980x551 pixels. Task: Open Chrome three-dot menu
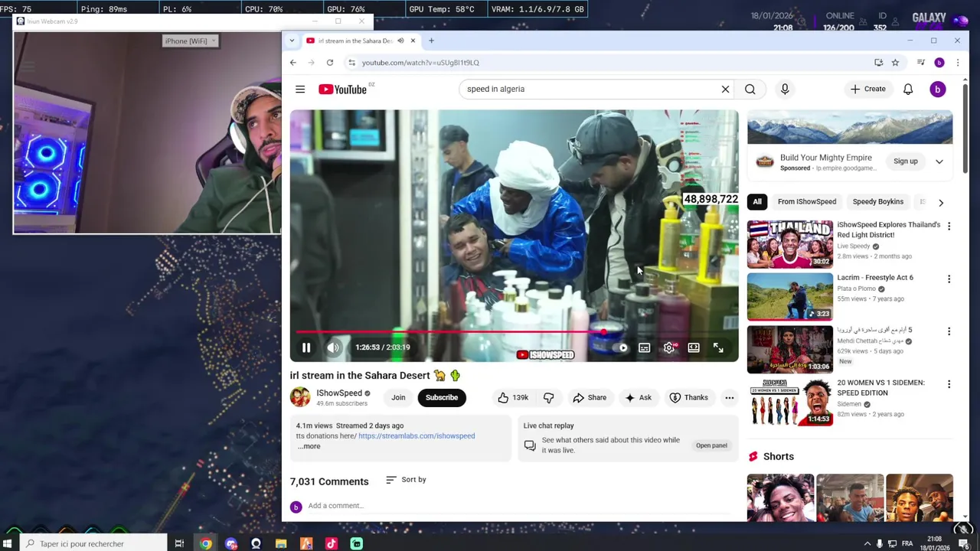[957, 63]
